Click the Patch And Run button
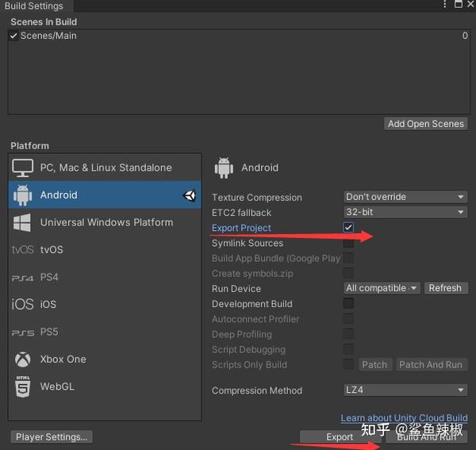The height and width of the screenshot is (450, 476). (432, 364)
